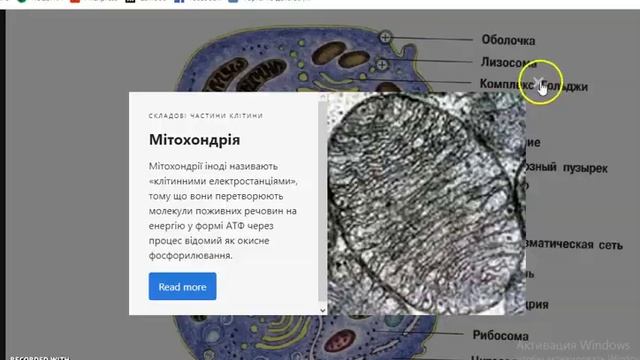Click the Комплекс Гольджи label

533,85
